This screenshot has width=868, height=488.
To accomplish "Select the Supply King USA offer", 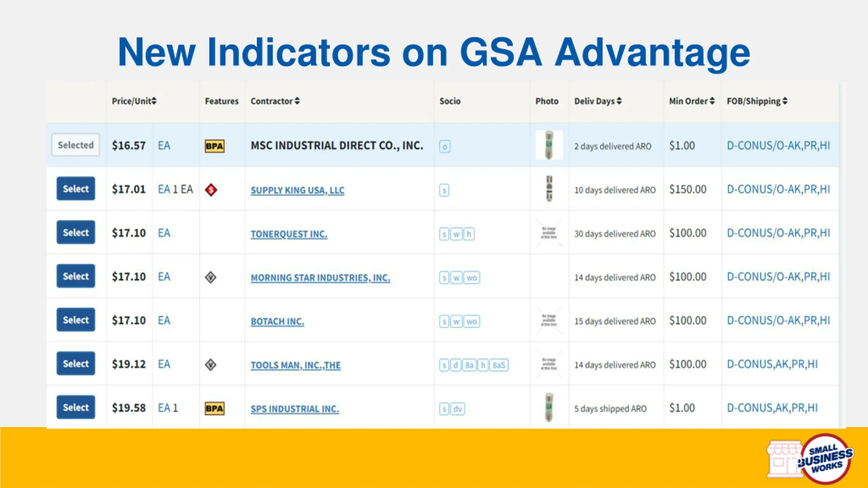I will (x=76, y=188).
